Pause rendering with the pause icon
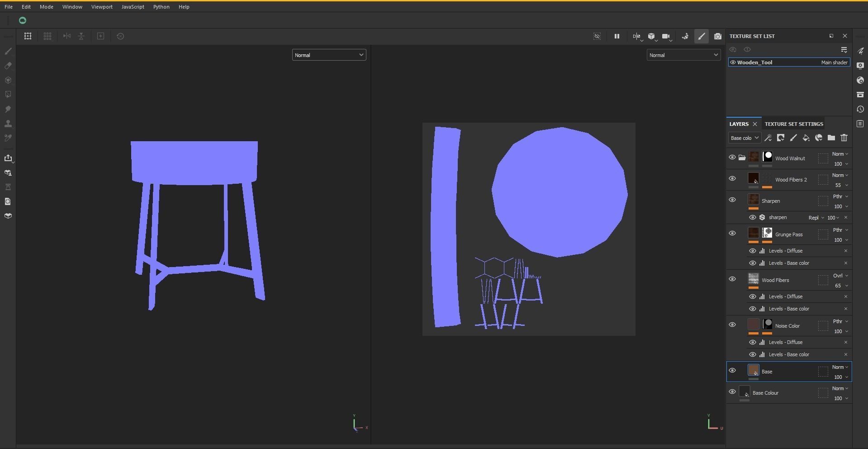868x449 pixels. click(617, 36)
